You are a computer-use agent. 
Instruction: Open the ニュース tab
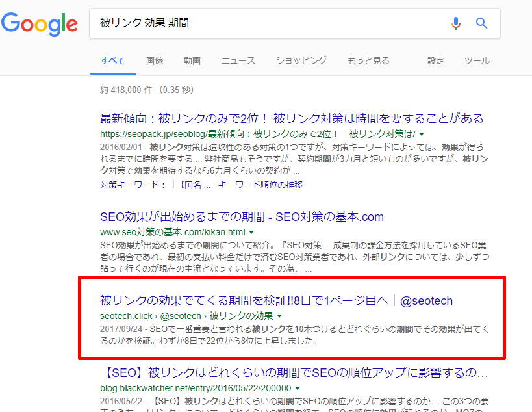coord(238,60)
